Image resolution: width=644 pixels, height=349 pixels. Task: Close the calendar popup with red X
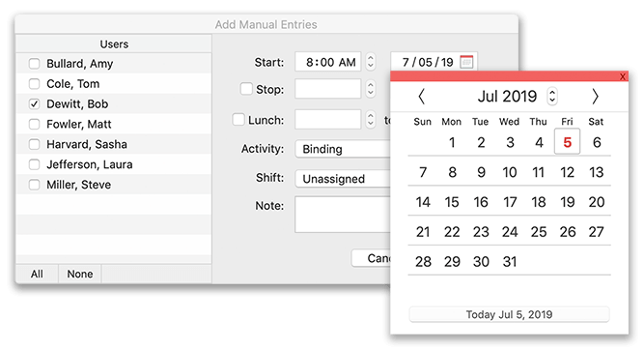(623, 76)
